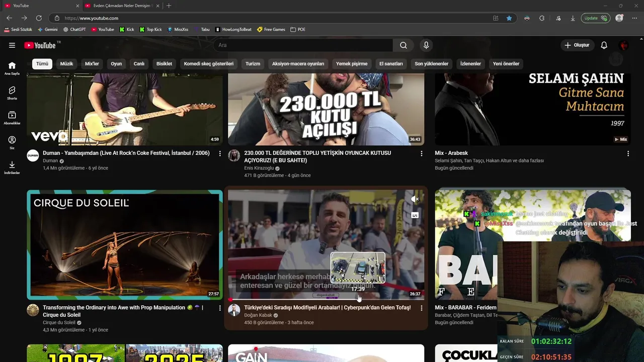The width and height of the screenshot is (644, 362).
Task: Click the Ara search input field
Action: (x=303, y=45)
